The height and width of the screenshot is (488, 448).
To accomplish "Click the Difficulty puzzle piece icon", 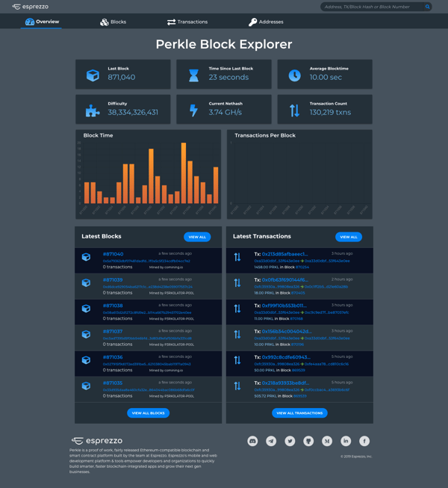I will (x=93, y=111).
